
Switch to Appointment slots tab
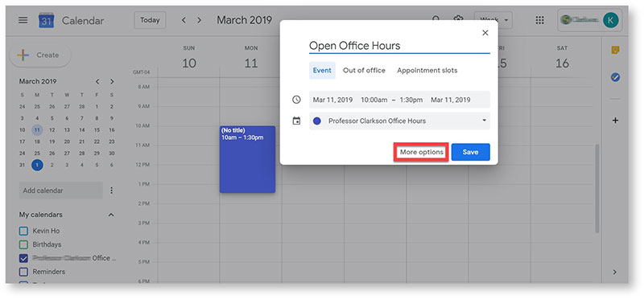click(427, 70)
